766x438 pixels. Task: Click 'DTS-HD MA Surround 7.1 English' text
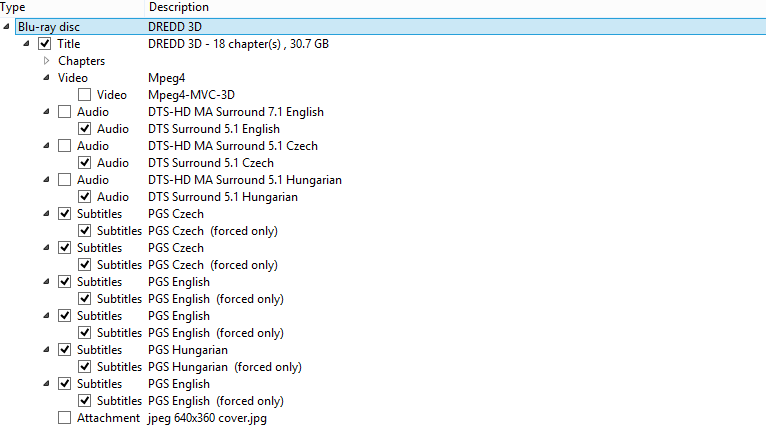[236, 112]
